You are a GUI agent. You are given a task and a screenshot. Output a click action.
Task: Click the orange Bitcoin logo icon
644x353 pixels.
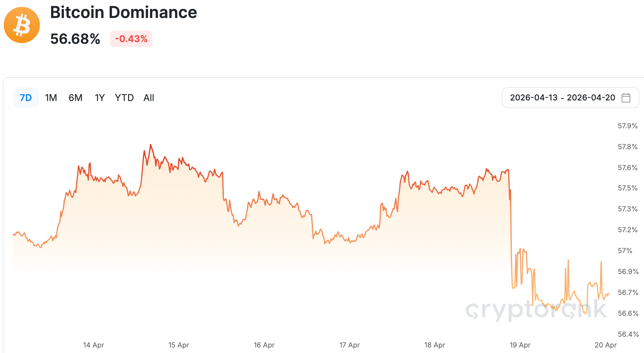tap(22, 25)
